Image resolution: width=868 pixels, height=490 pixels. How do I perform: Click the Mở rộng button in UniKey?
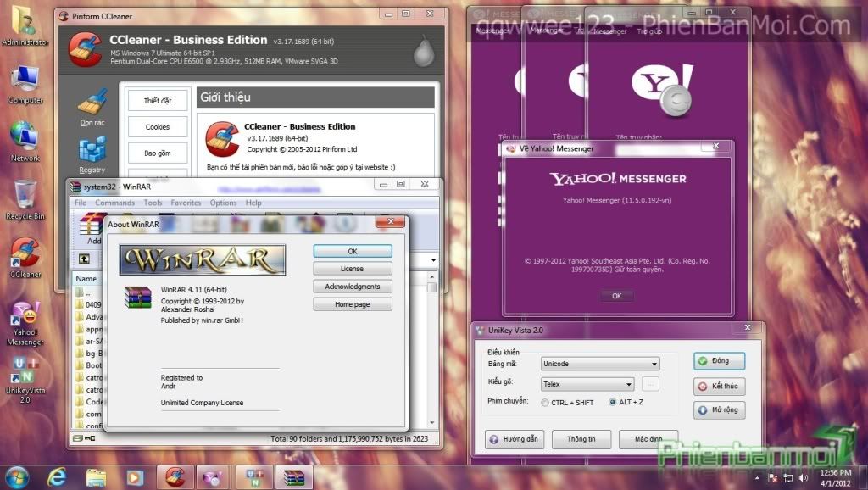pos(719,409)
